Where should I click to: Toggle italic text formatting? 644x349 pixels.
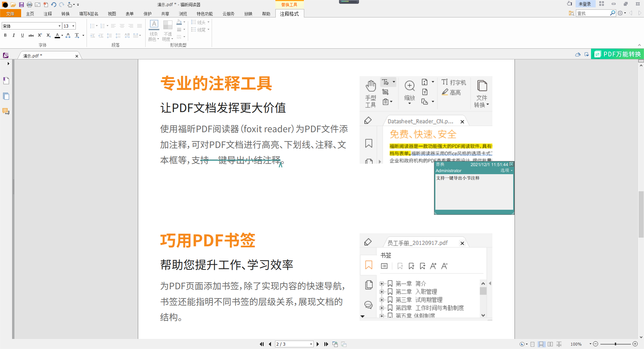[x=14, y=35]
